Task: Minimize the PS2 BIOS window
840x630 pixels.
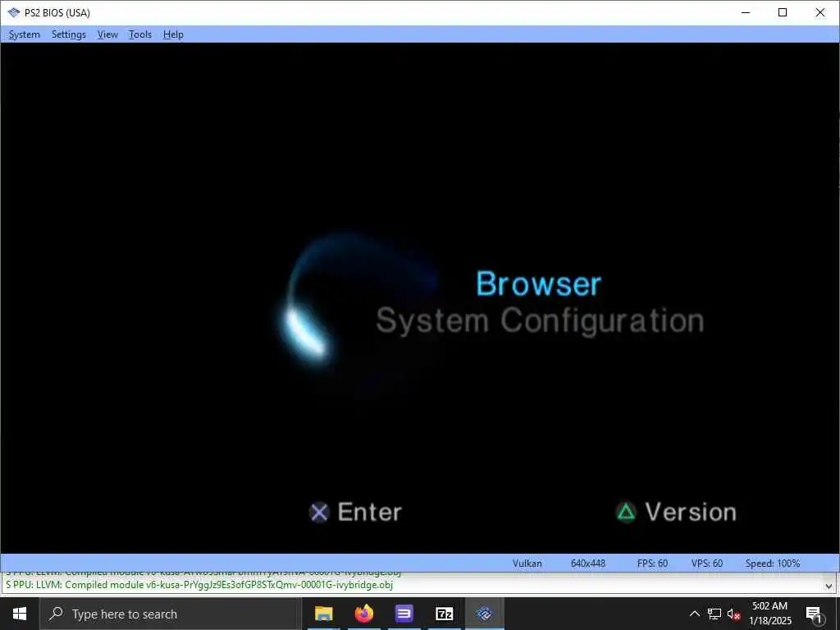Action: [745, 12]
